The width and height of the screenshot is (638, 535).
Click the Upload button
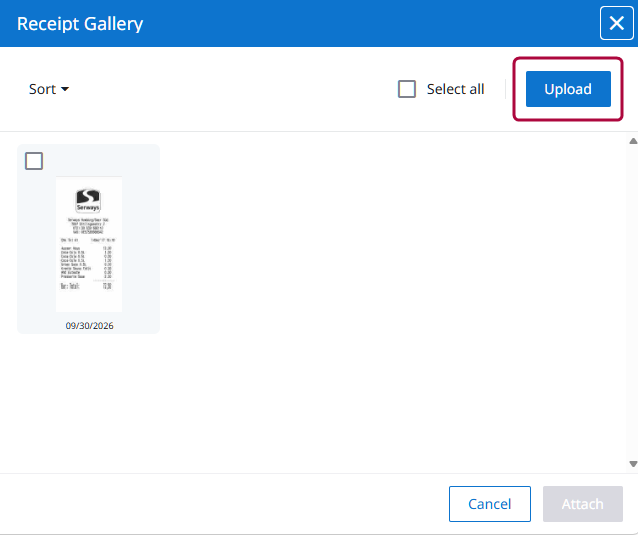click(x=568, y=89)
